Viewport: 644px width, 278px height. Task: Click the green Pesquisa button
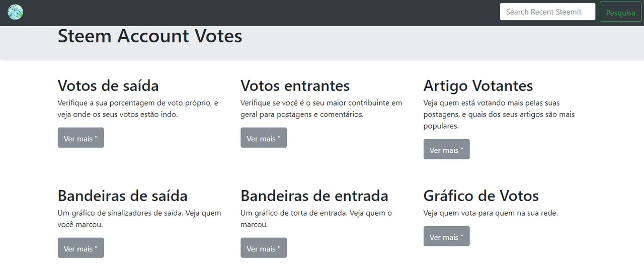point(620,13)
